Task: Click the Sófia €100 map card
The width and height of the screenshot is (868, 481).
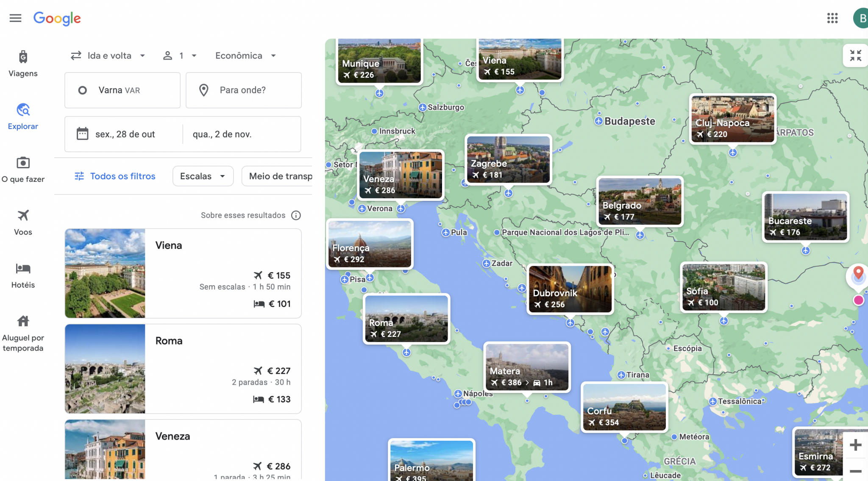Action: click(x=723, y=287)
